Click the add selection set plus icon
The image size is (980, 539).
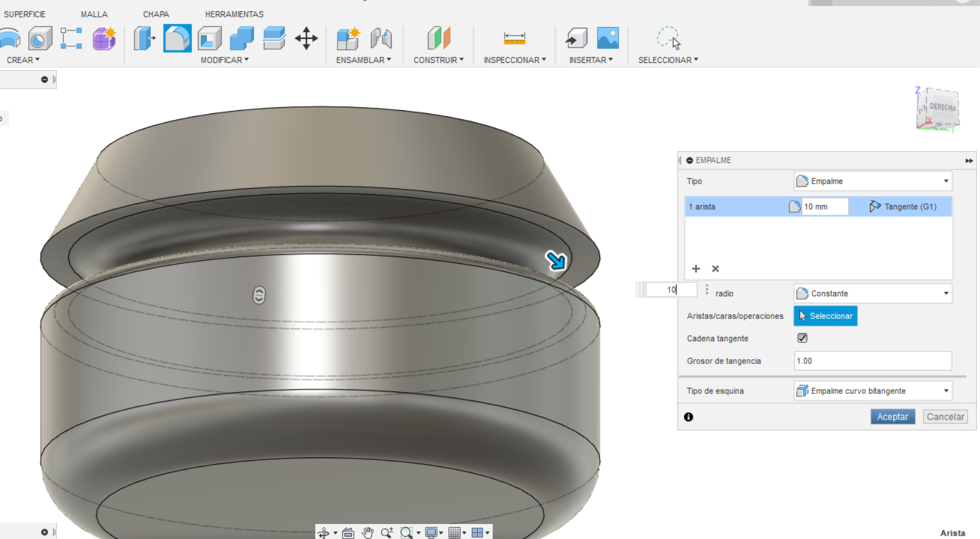coord(696,269)
